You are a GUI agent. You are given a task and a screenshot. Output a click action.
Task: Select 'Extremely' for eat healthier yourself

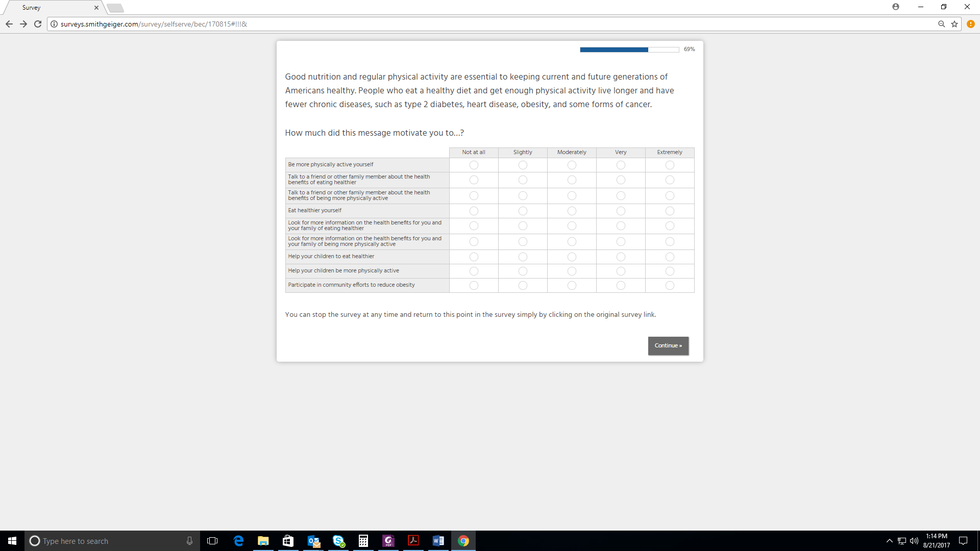click(x=670, y=211)
